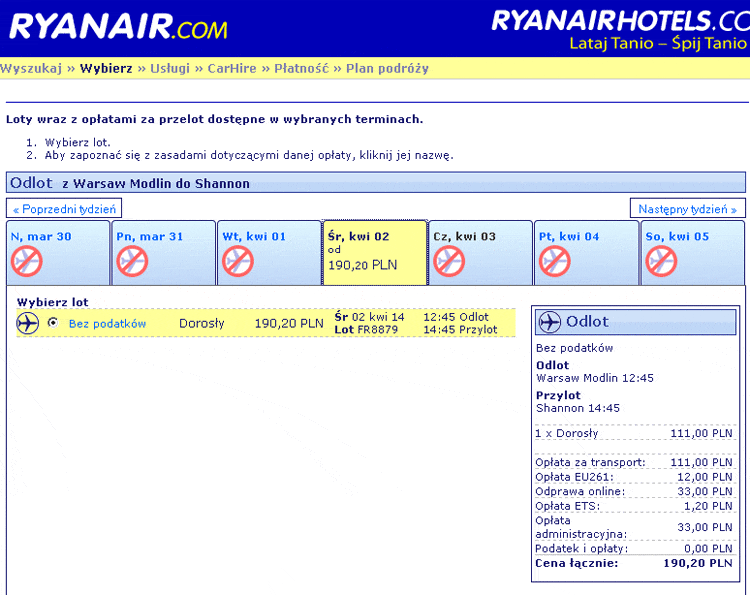Click the Opłata EU261 fee name
Viewport: 750px width, 595px height.
(x=574, y=477)
